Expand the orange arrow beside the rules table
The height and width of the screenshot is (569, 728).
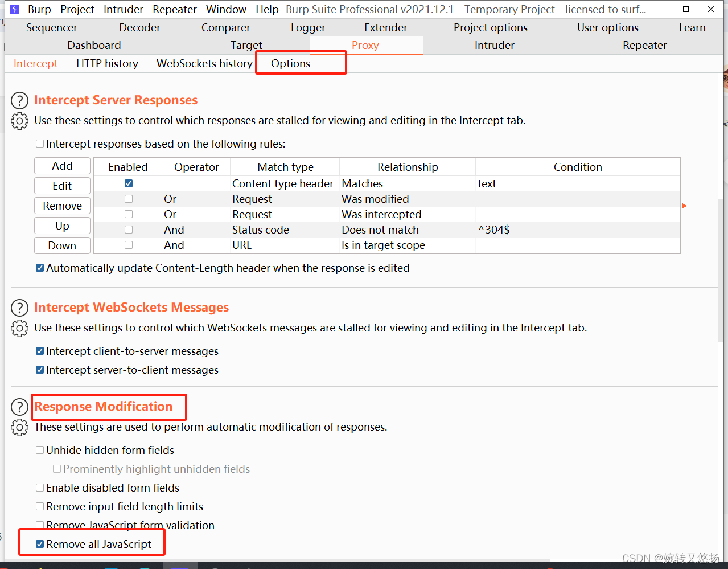pos(684,206)
